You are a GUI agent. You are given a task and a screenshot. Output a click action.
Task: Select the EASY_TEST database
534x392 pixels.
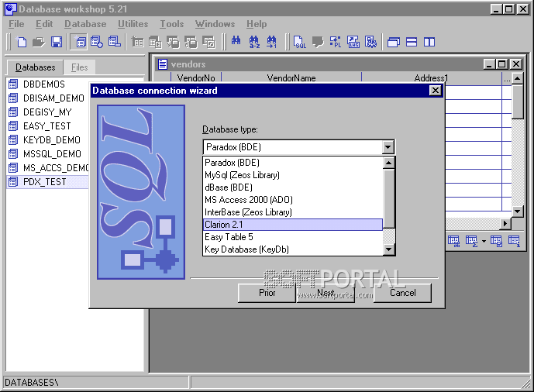(x=47, y=126)
